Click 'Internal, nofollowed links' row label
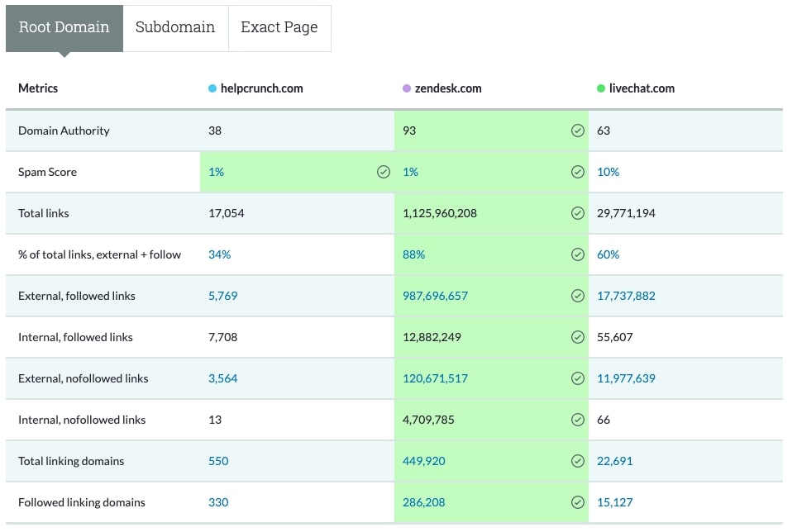 point(82,420)
